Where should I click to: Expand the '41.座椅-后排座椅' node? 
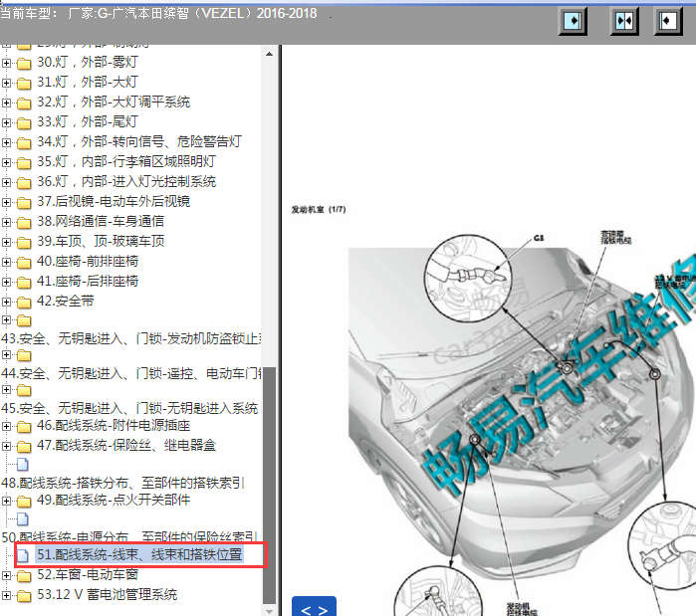tap(6, 282)
